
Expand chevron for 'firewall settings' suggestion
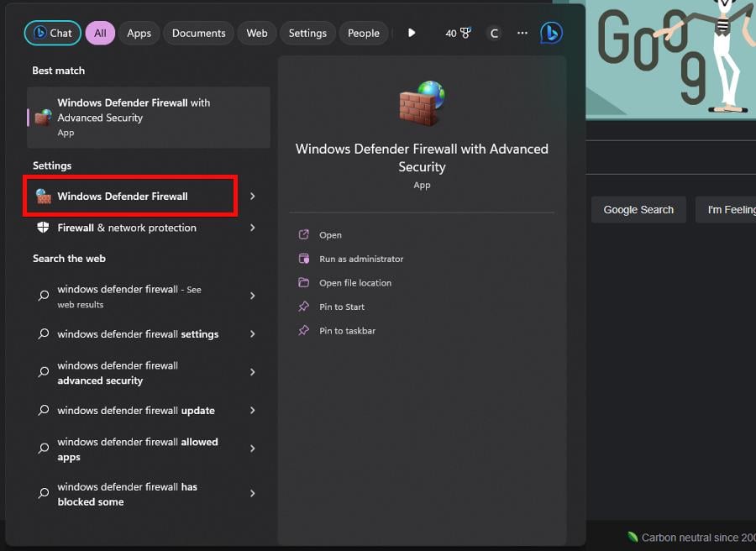[253, 333]
